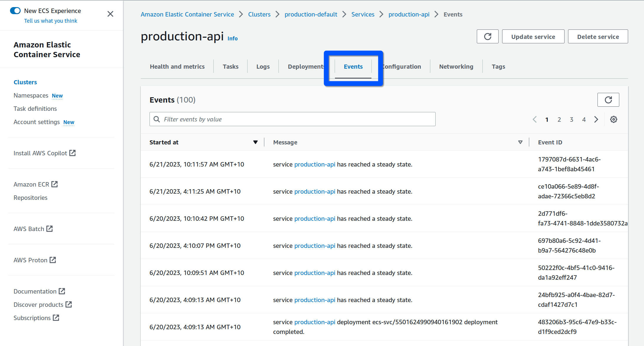Select the Events tab
The width and height of the screenshot is (644, 346).
tap(353, 67)
